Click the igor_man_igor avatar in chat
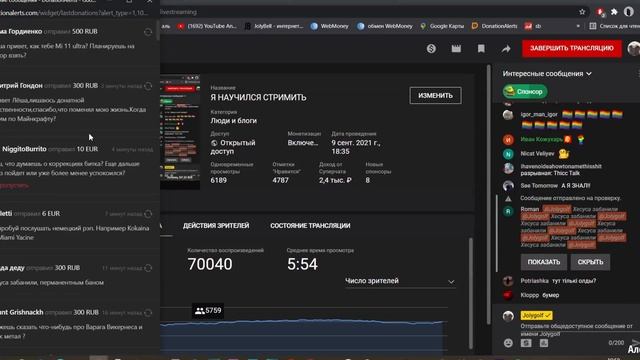Viewport: 640px width, 360px height. 508,115
